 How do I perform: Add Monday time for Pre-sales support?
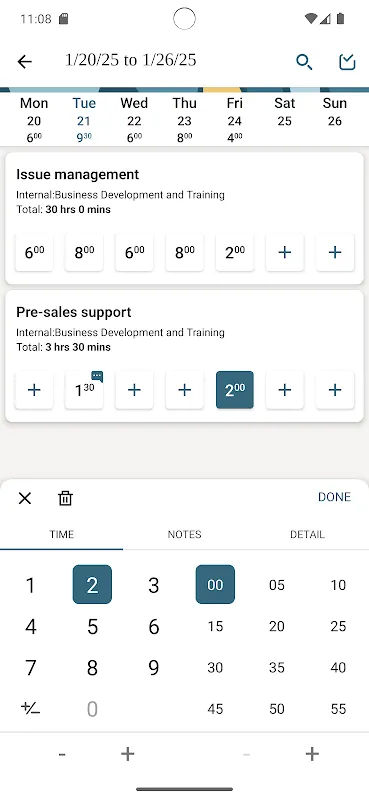[34, 390]
